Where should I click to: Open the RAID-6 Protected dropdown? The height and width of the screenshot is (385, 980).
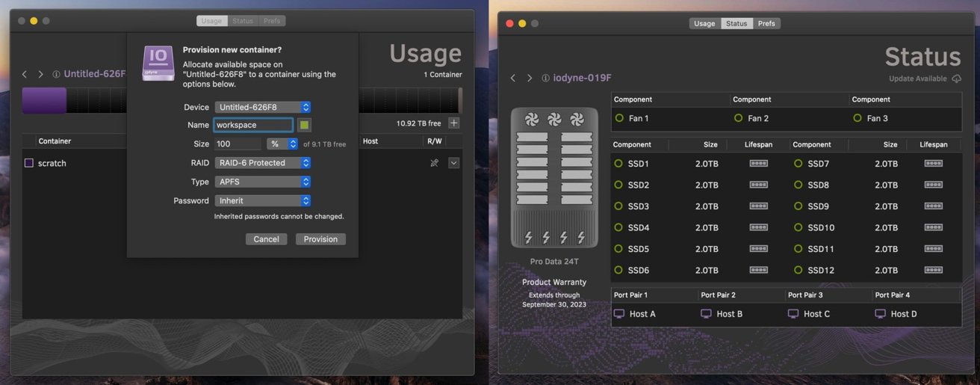(262, 163)
